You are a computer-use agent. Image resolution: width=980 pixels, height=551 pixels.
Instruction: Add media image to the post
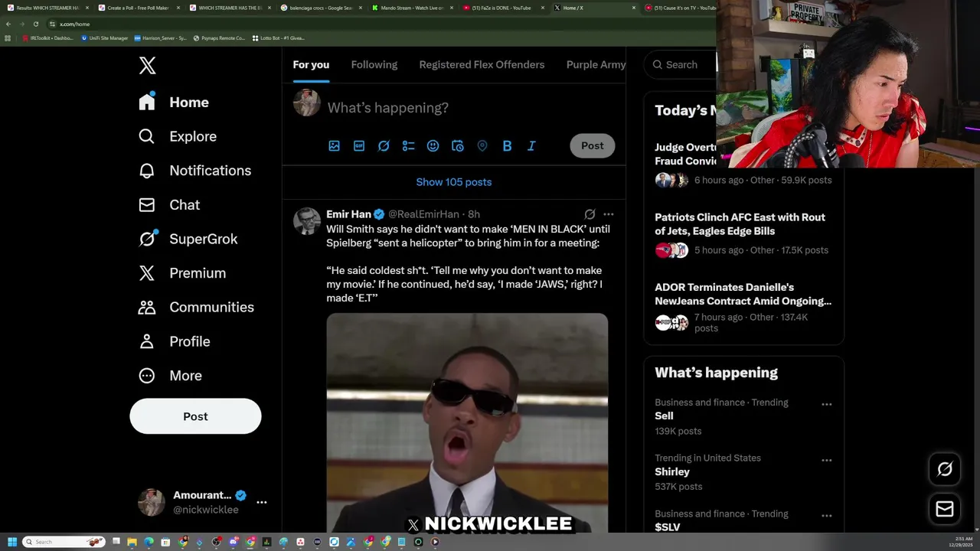coord(335,145)
